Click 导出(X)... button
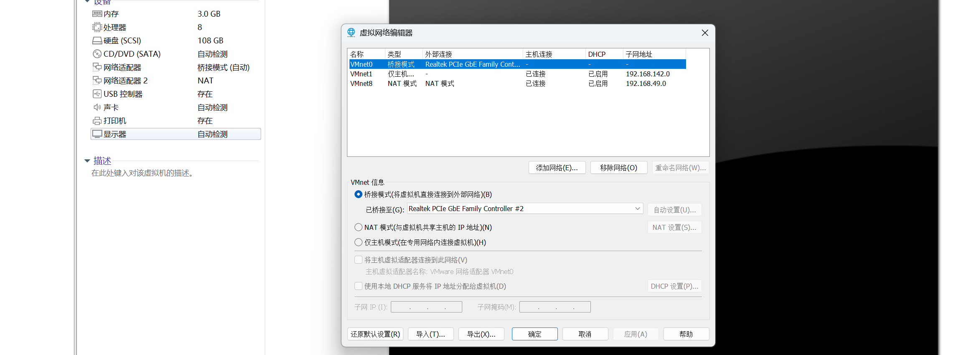The width and height of the screenshot is (980, 355). tap(481, 334)
